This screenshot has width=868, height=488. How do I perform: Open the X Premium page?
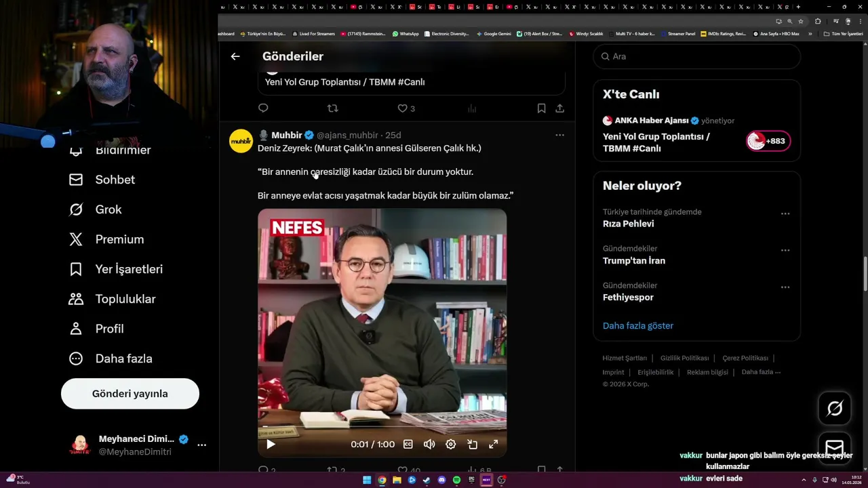tap(106, 239)
